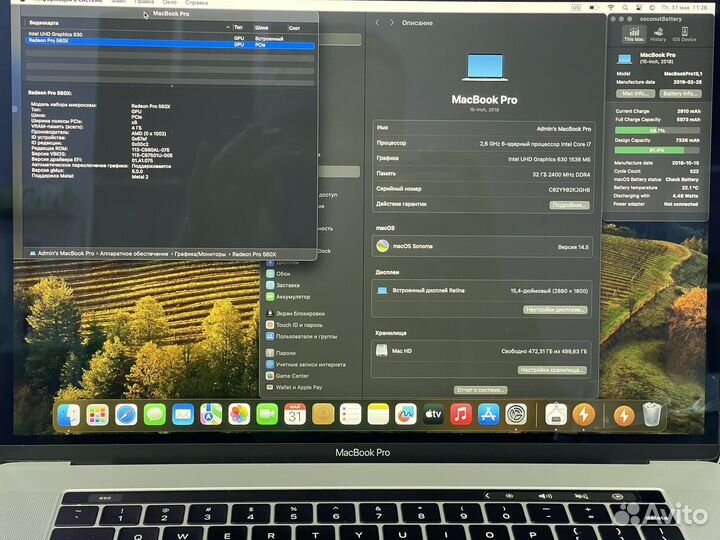The width and height of the screenshot is (720, 540).
Task: Click the date and time in the menu bar
Action: [684, 8]
